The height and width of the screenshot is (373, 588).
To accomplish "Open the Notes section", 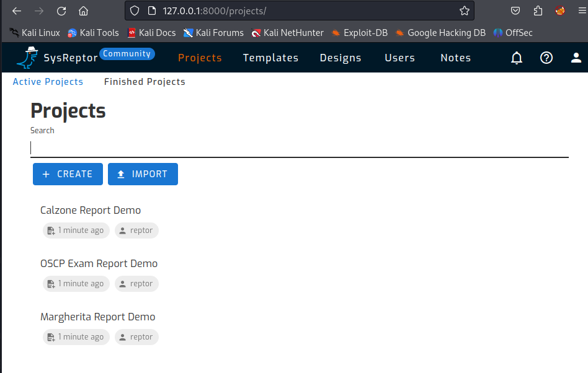I will pos(455,58).
